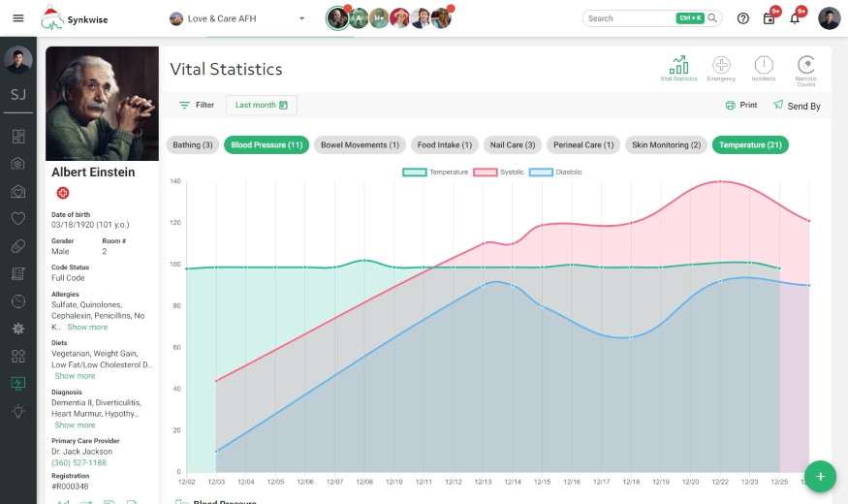Click the calendar icon with badge
Viewport: 848px width, 504px height.
pyautogui.click(x=769, y=18)
